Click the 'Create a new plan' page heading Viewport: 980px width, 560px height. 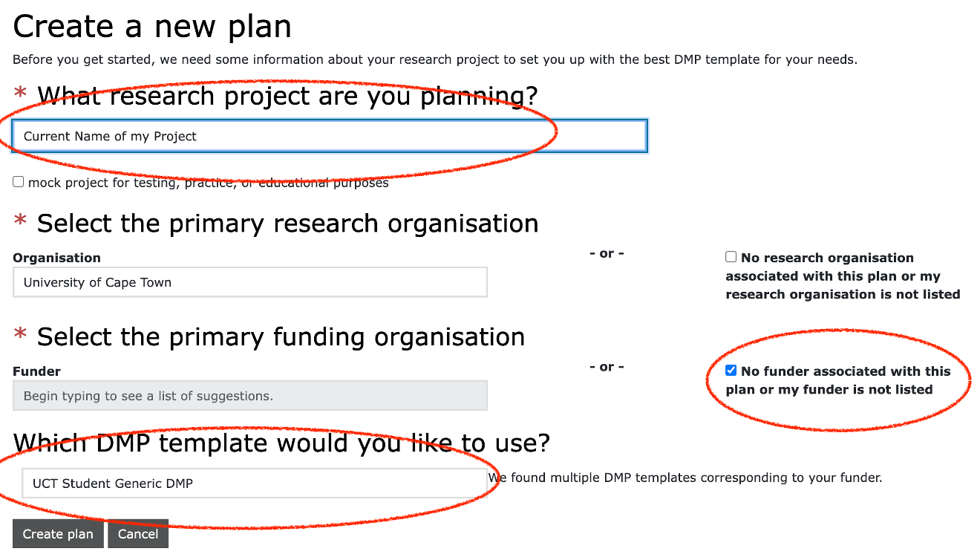(152, 27)
